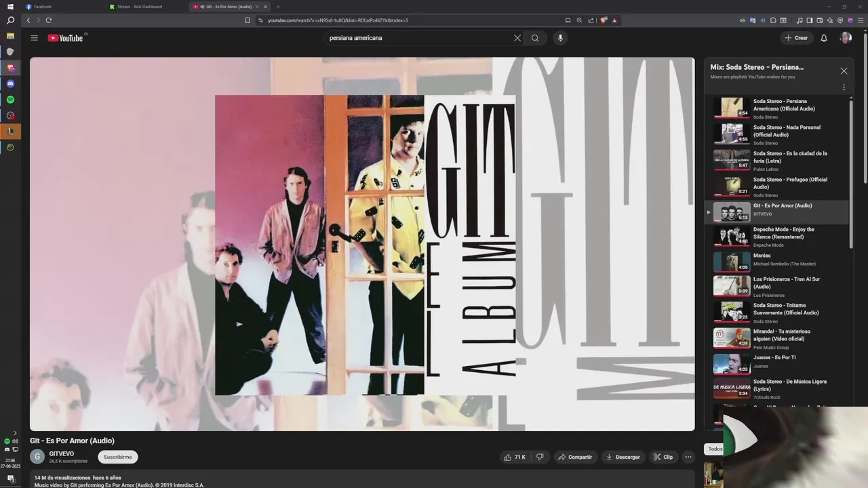The height and width of the screenshot is (488, 868).
Task: Start voice search with the microphone
Action: pos(560,38)
